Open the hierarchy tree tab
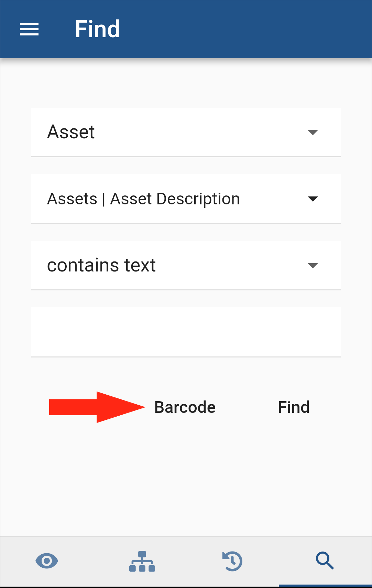 tap(142, 561)
